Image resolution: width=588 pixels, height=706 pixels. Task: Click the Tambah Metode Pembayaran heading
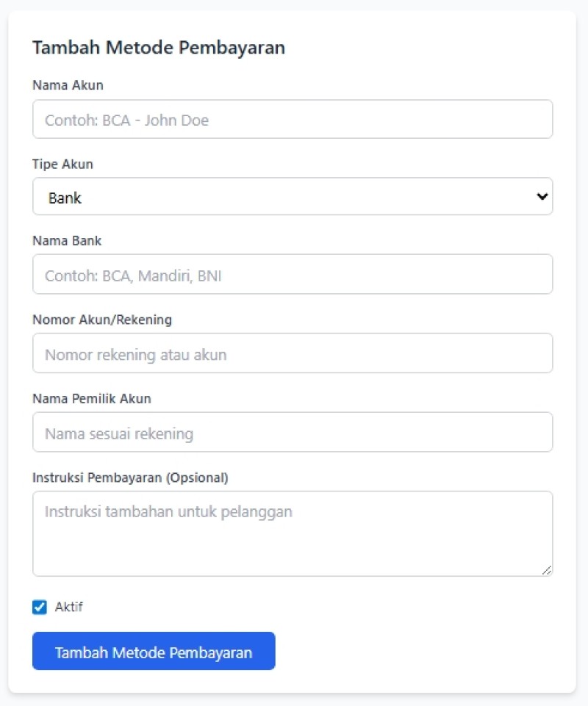point(159,47)
